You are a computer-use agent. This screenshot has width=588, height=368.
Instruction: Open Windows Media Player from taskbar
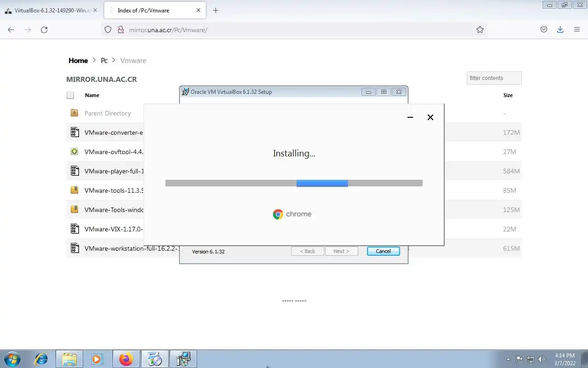point(97,359)
